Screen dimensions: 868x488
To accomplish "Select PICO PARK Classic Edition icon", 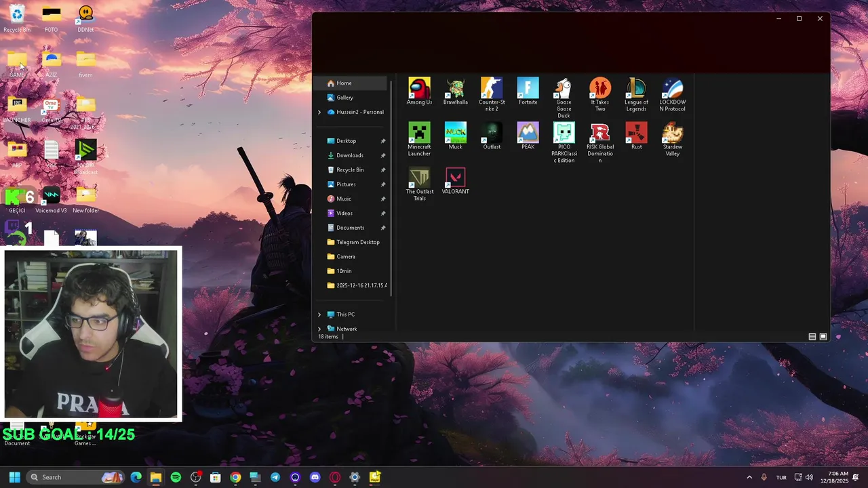I will [564, 143].
